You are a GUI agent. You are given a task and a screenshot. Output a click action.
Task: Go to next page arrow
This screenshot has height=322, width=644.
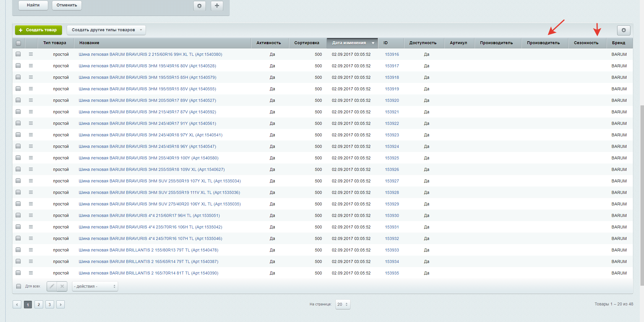pos(61,305)
